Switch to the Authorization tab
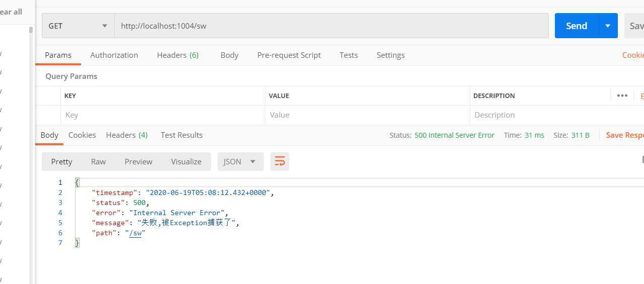644x284 pixels. click(114, 55)
